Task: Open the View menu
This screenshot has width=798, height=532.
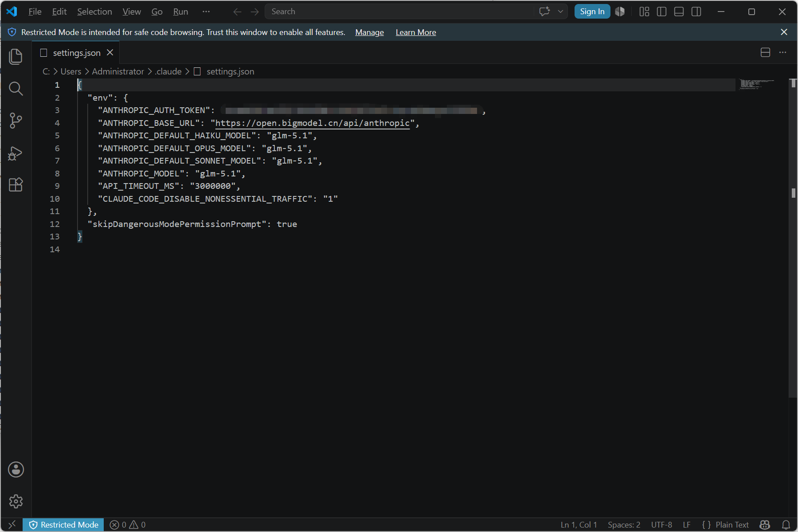Action: pyautogui.click(x=132, y=12)
